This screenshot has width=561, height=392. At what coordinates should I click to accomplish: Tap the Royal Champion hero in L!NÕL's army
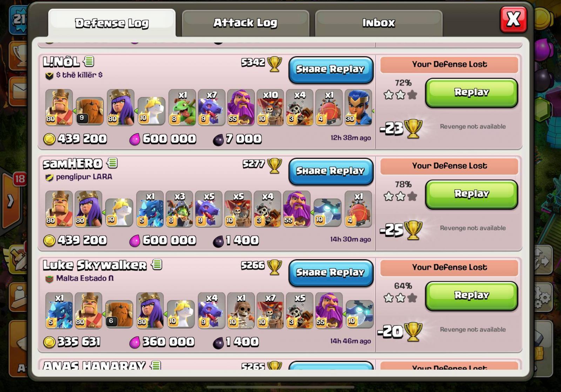358,107
